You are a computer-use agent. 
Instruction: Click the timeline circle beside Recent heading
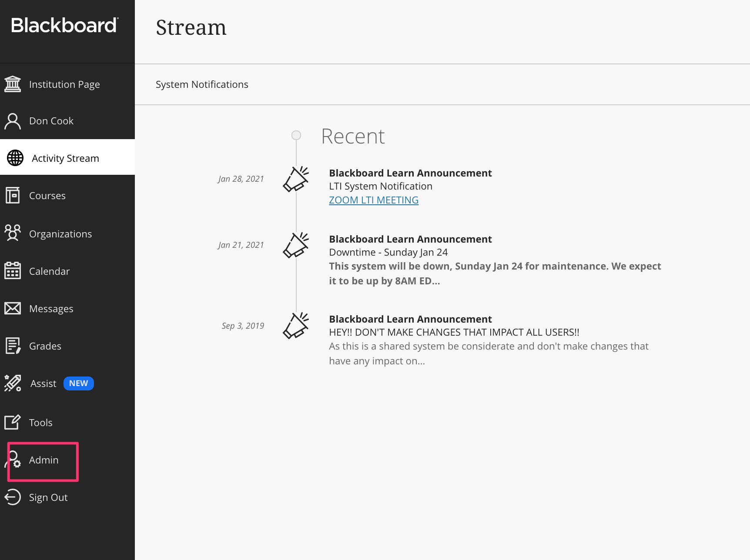(297, 135)
